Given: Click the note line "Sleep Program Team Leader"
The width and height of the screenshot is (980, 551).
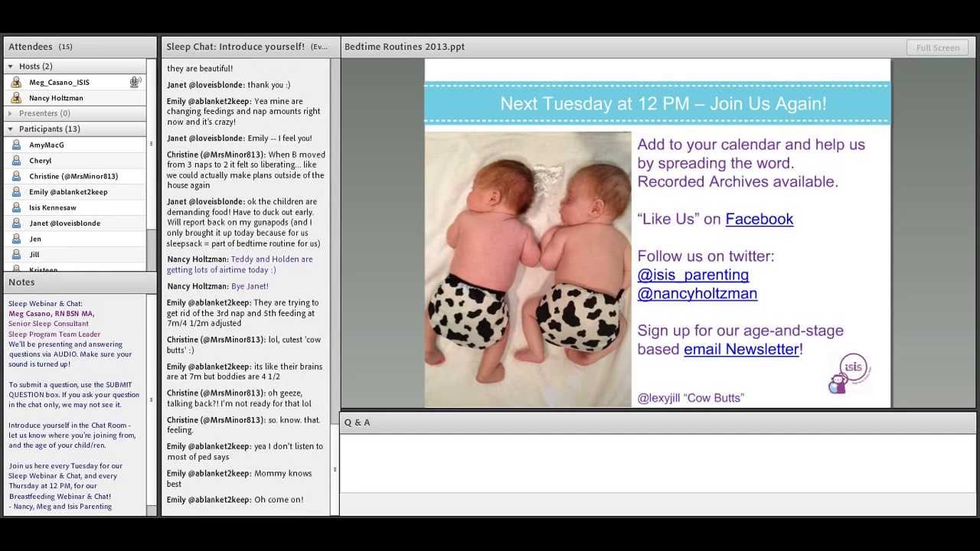Looking at the screenshot, I should click(54, 334).
